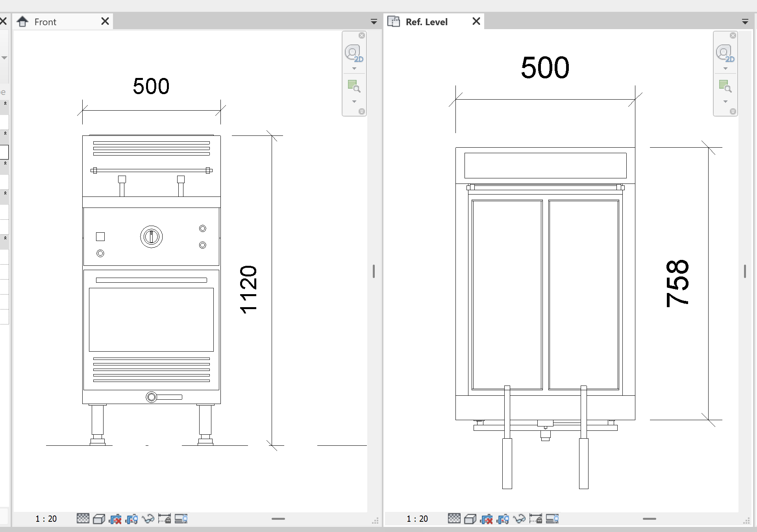
Task: Toggle Reveal Constraints in Ref. Level view
Action: (x=535, y=519)
